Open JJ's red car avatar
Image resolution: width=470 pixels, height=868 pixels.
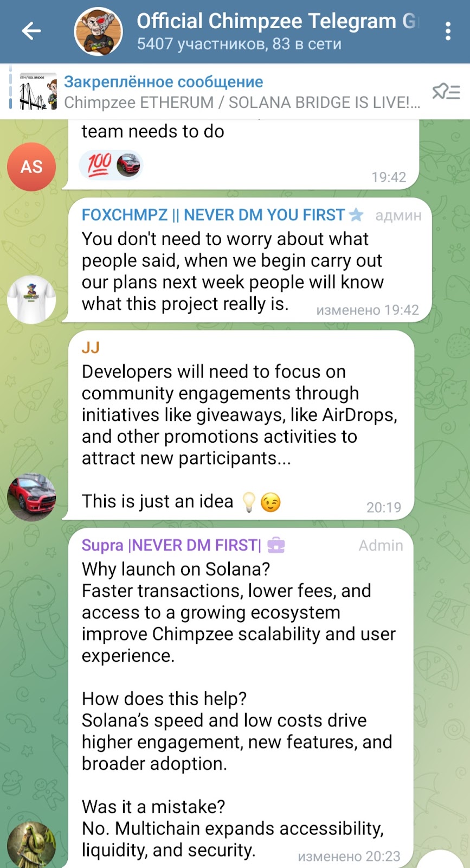pyautogui.click(x=31, y=497)
